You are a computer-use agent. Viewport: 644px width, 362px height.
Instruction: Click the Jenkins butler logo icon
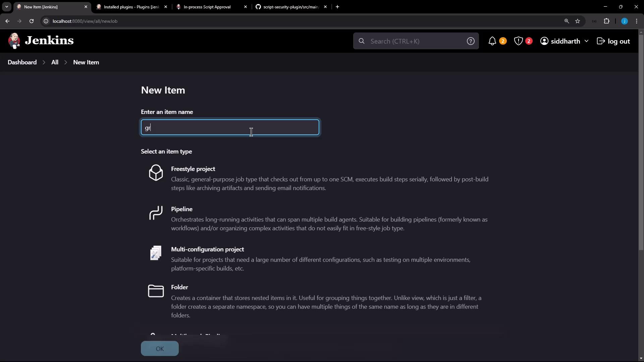tap(14, 41)
